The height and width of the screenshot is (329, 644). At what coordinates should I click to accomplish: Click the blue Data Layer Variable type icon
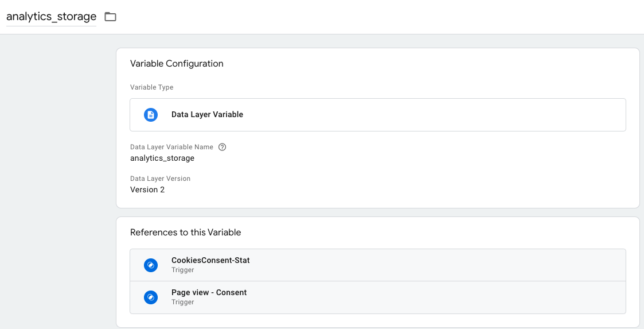(151, 115)
